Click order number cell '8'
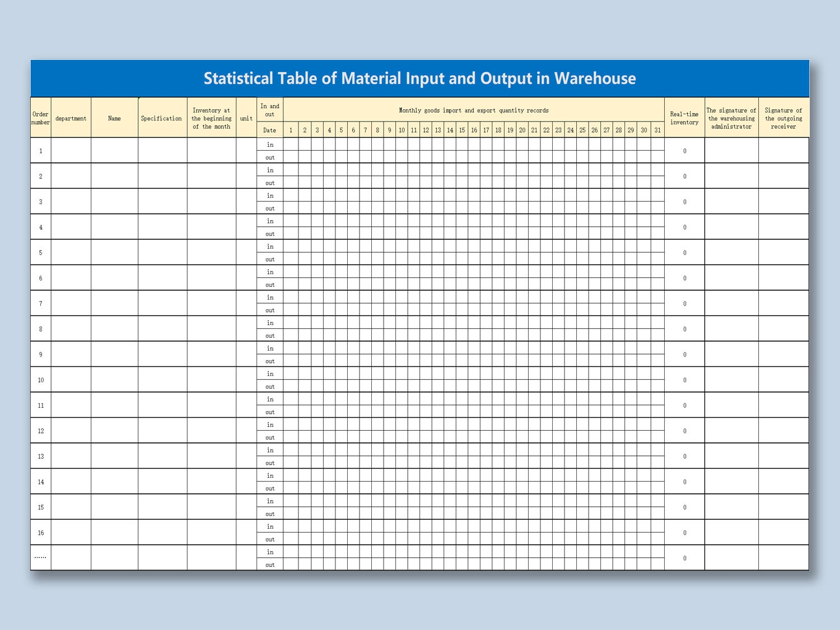This screenshot has width=840, height=630. click(x=41, y=329)
